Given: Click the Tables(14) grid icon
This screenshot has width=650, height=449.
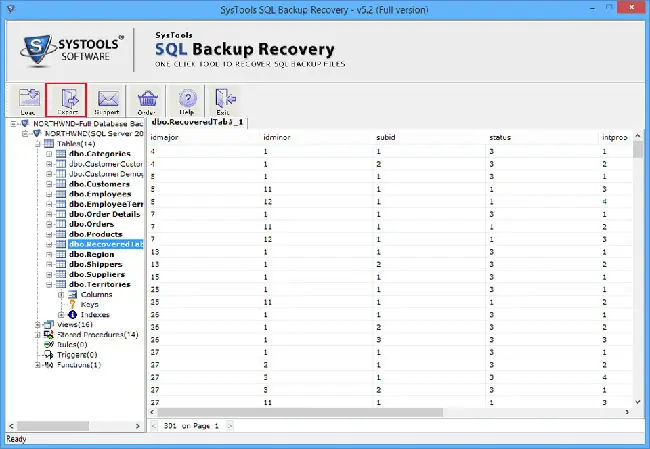Looking at the screenshot, I should point(49,143).
